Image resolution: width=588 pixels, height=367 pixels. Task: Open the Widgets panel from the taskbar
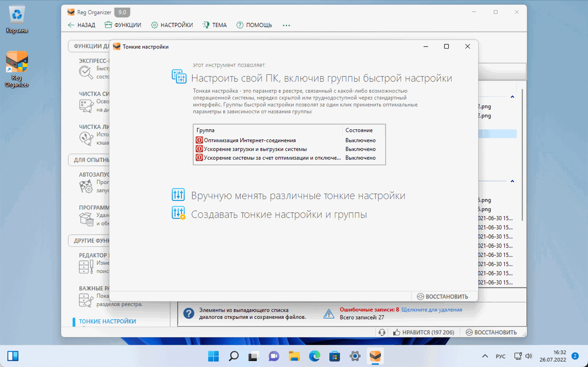coord(13,356)
